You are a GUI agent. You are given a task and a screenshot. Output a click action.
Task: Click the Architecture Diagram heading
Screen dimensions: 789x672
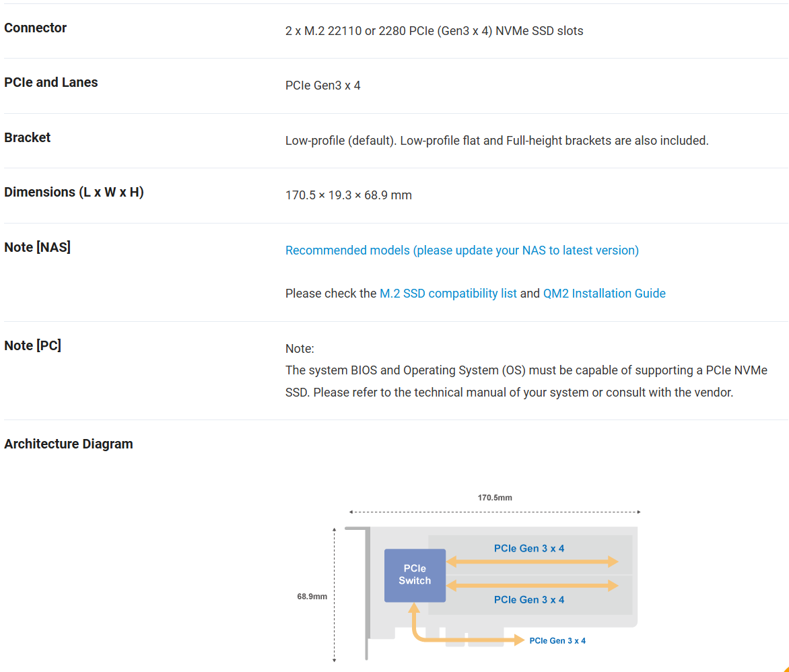pos(69,444)
